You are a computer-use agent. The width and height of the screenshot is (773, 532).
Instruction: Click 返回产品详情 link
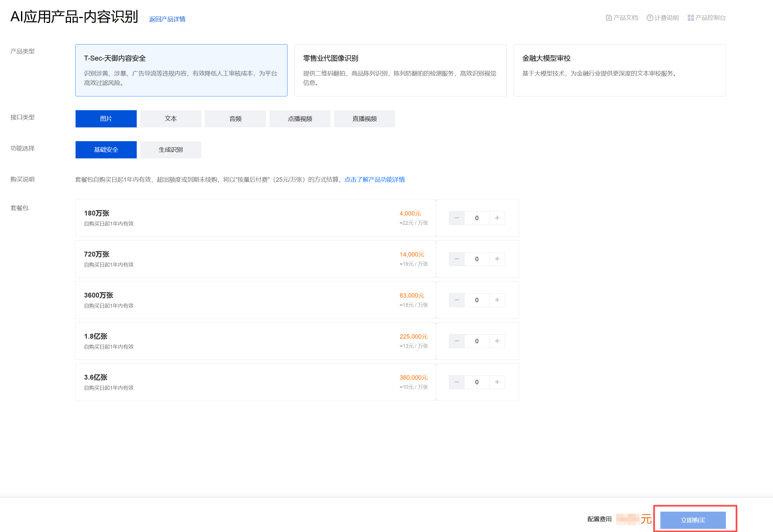(x=167, y=19)
